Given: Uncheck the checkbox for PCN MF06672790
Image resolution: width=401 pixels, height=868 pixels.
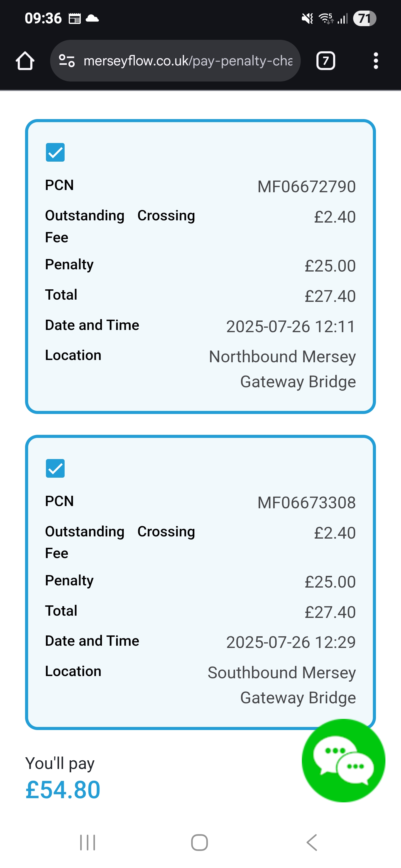Looking at the screenshot, I should point(55,152).
